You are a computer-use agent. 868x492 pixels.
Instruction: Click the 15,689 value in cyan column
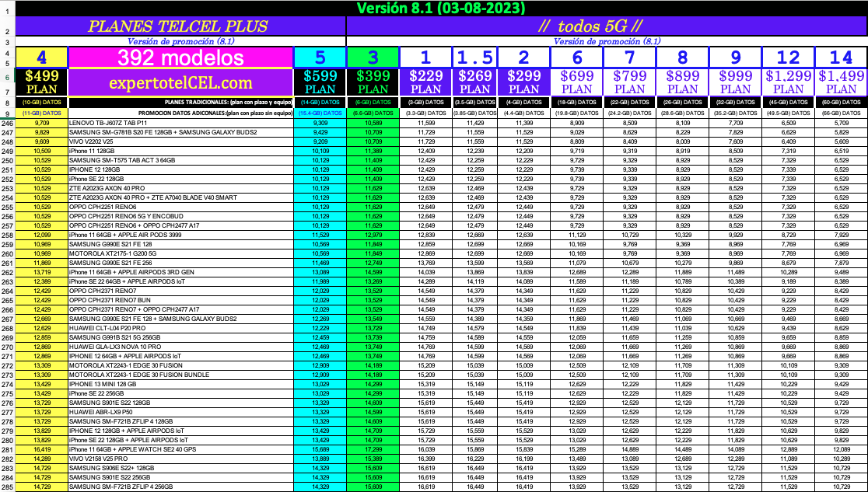click(320, 449)
